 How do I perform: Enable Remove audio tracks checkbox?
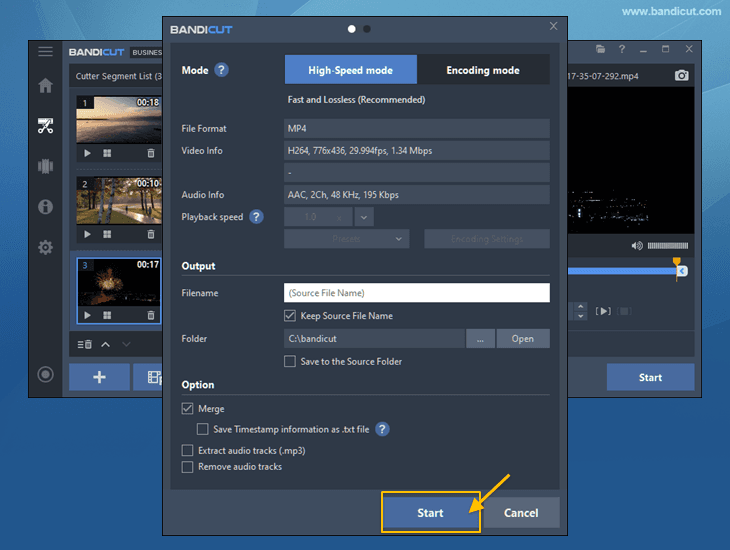[x=187, y=467]
